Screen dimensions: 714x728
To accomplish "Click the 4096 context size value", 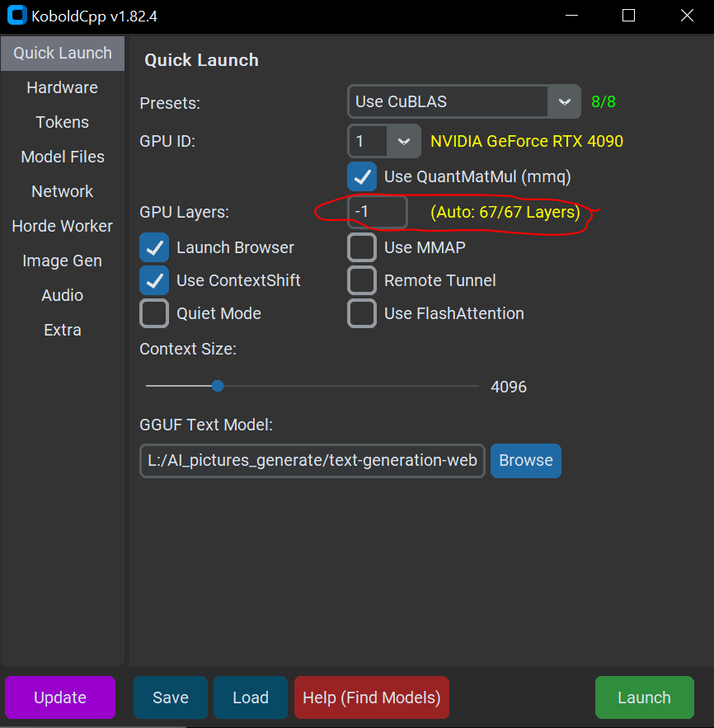I will pyautogui.click(x=509, y=387).
